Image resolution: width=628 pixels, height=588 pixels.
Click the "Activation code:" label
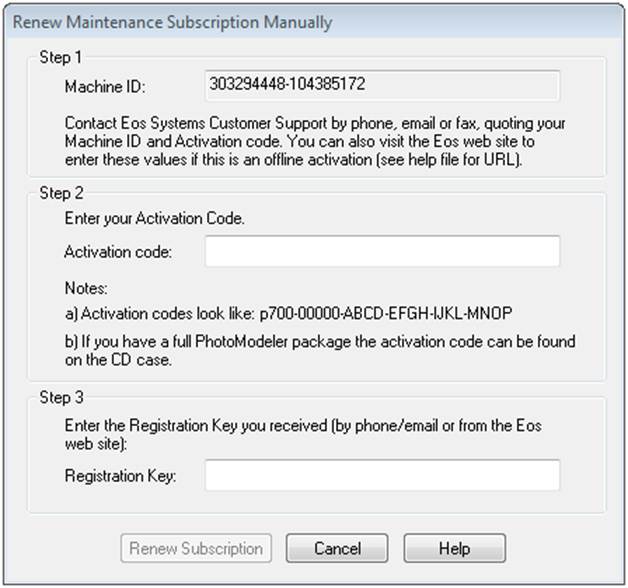tap(118, 252)
